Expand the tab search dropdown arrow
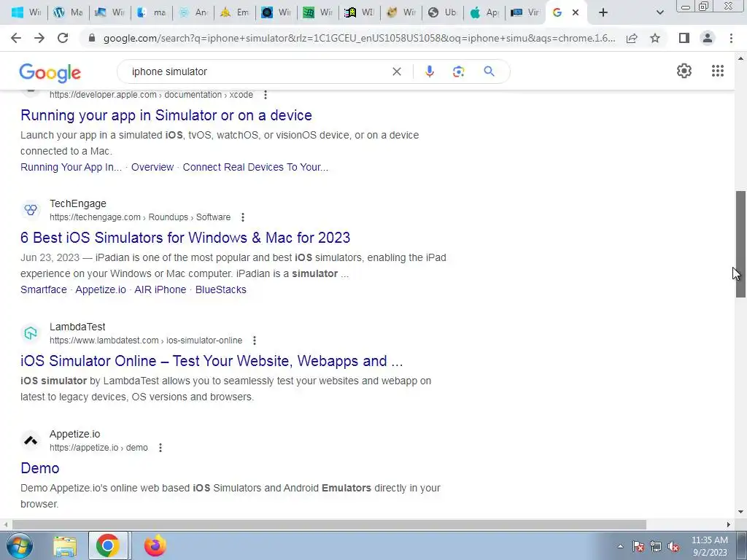Viewport: 747px width, 560px height. pos(659,13)
